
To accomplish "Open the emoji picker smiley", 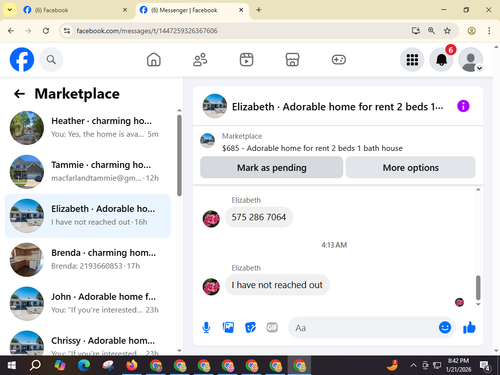I will coord(445,327).
